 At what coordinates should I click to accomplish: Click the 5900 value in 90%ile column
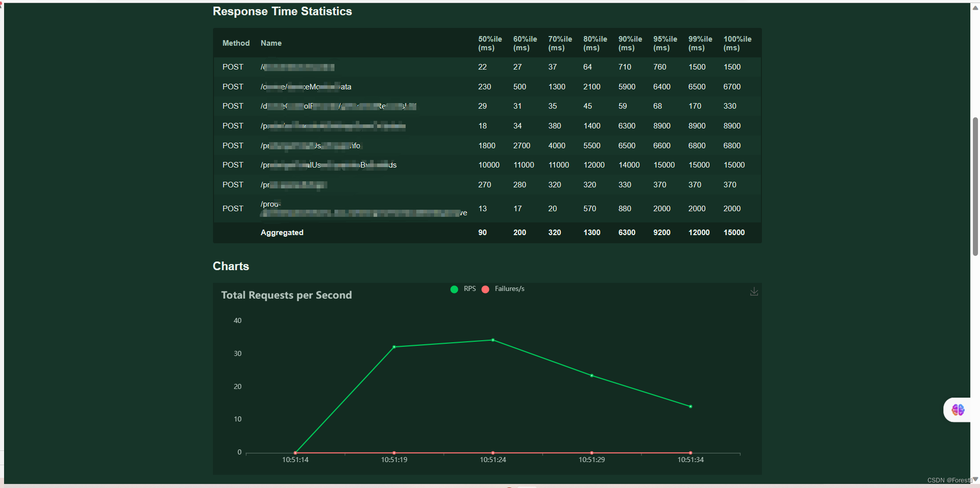coord(627,87)
